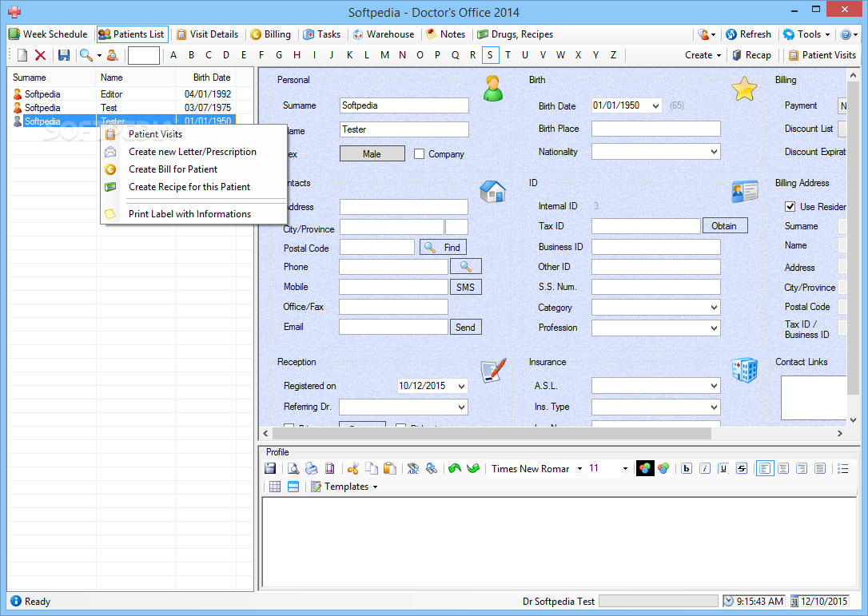This screenshot has width=868, height=616.
Task: Select the Softpedia Editor patient row
Action: pos(121,94)
